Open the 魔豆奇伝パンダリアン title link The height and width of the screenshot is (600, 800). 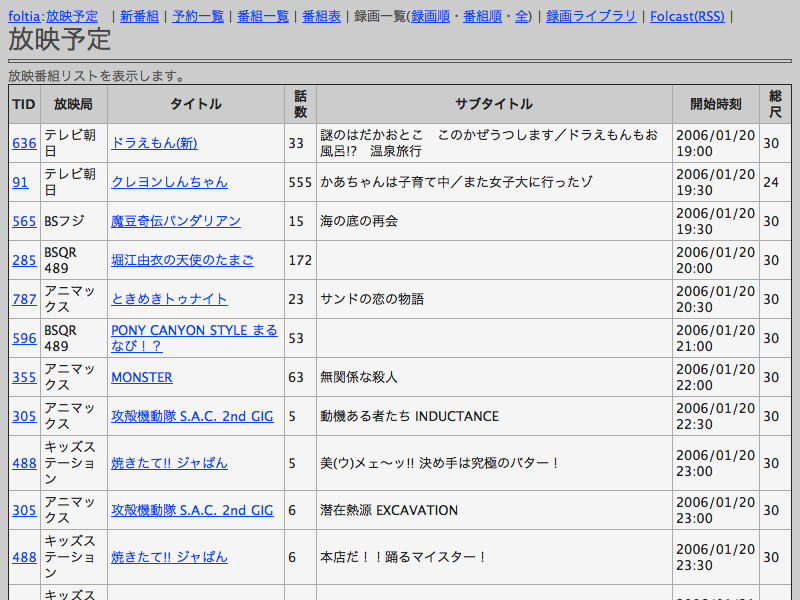click(x=175, y=221)
